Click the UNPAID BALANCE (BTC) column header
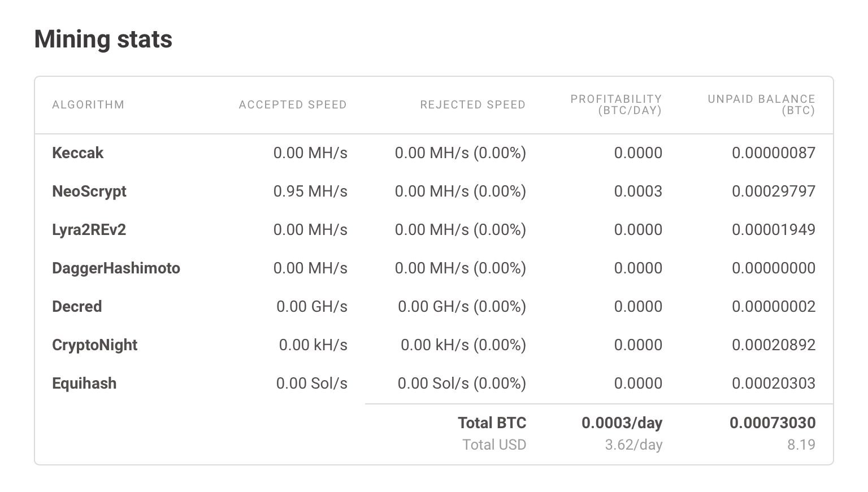868x492 pixels. click(761, 105)
